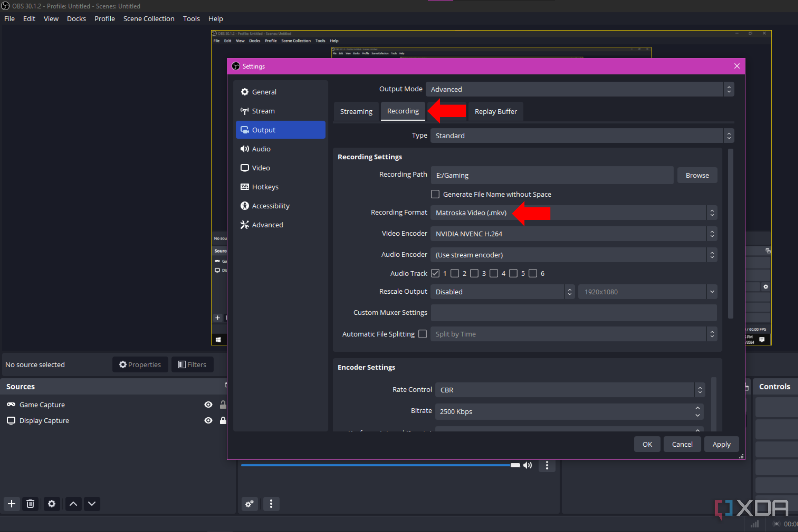
Task: Turn on Automatic File Splitting
Action: [x=422, y=334]
